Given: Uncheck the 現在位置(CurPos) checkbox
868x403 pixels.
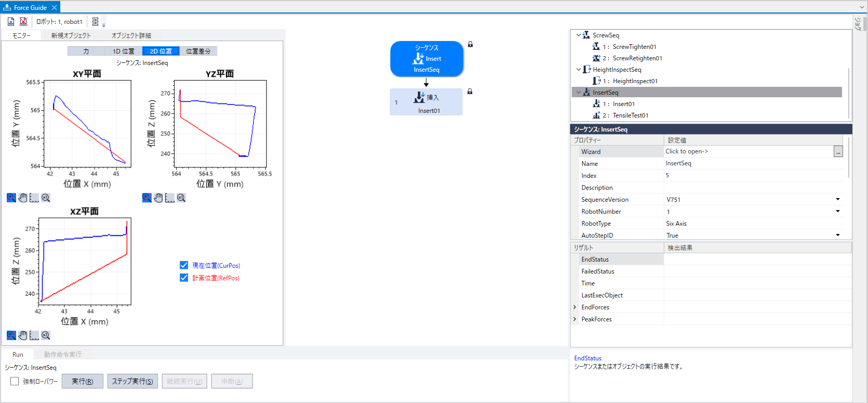Looking at the screenshot, I should [x=184, y=265].
